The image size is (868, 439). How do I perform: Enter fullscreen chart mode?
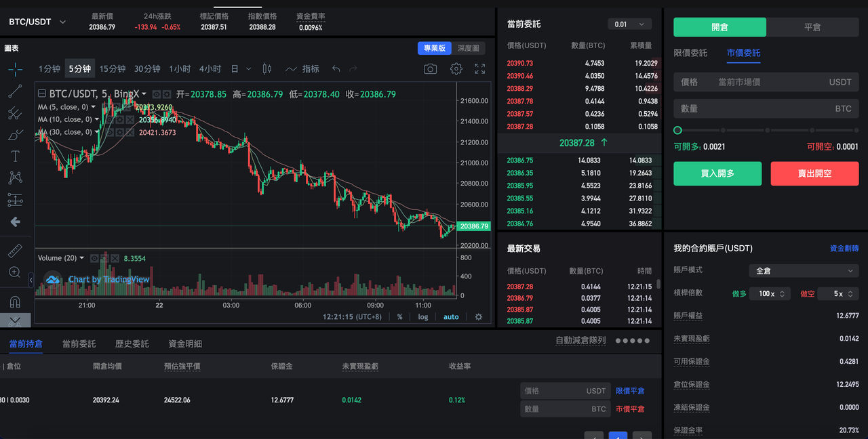coord(480,69)
